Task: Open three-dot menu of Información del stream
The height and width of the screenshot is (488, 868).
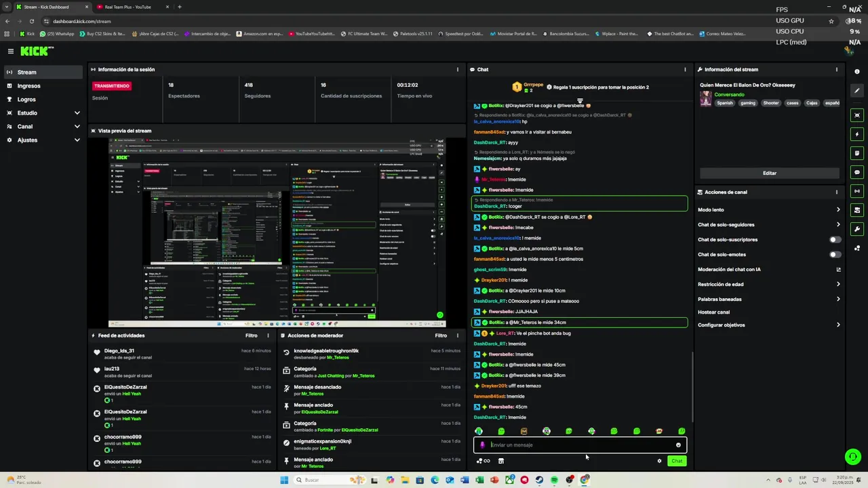Action: pyautogui.click(x=836, y=69)
